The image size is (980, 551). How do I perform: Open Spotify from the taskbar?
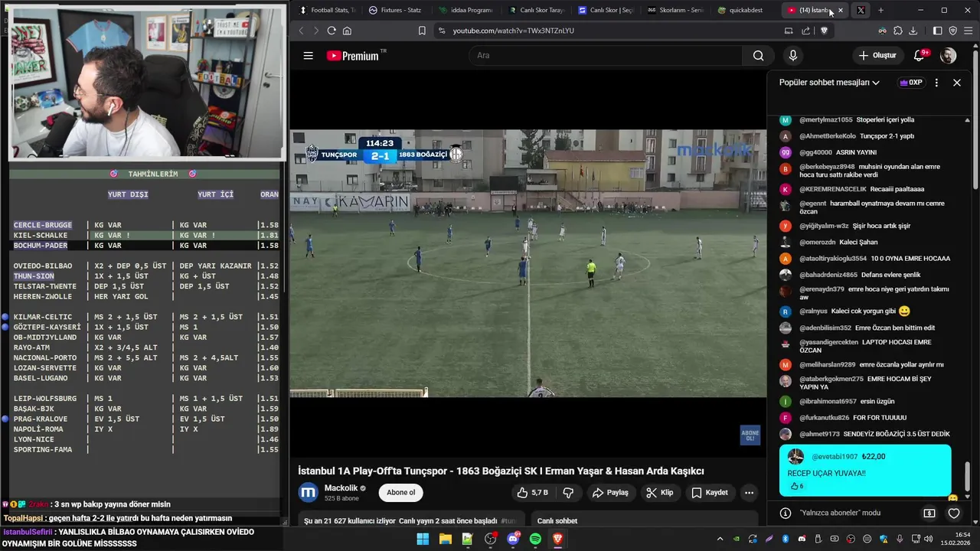tap(535, 539)
